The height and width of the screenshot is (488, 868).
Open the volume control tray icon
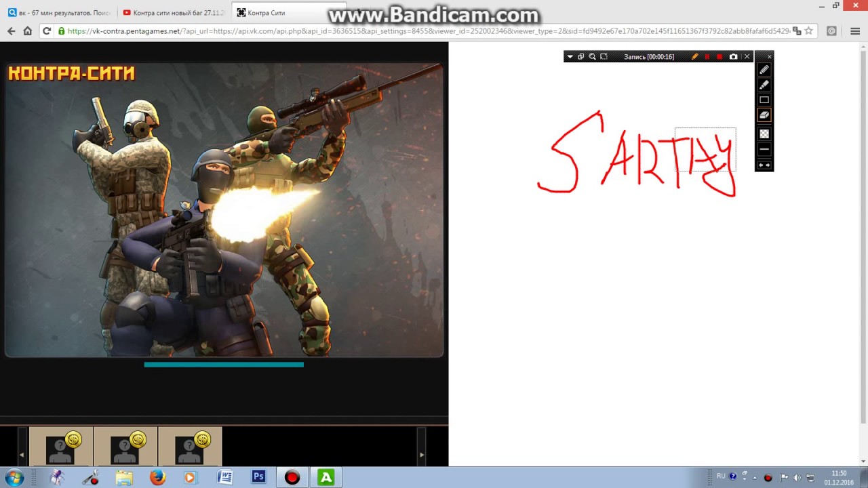coord(797,477)
